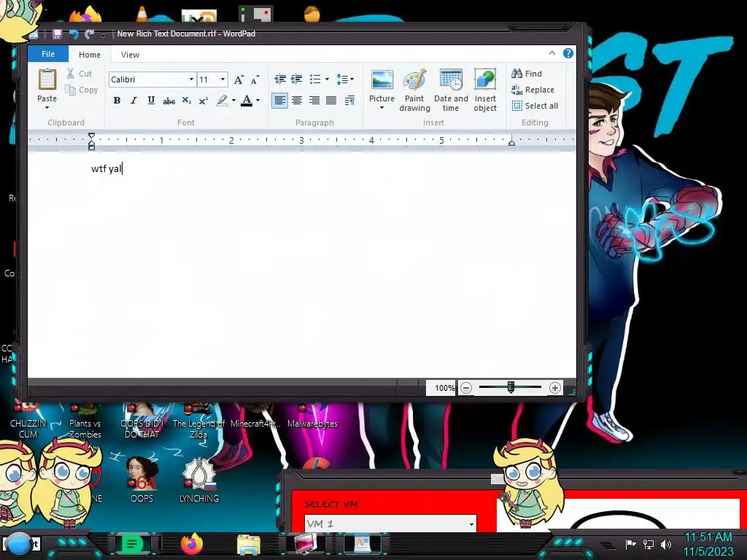The height and width of the screenshot is (560, 747).
Task: Open the font family dropdown arrow
Action: click(x=192, y=79)
